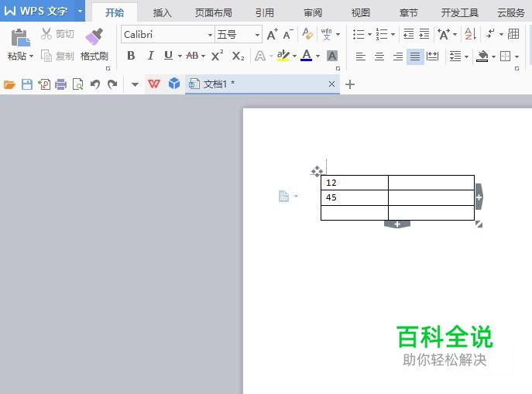This screenshot has width=532, height=394.
Task: Expand the Paste options arrow
Action: (32, 57)
